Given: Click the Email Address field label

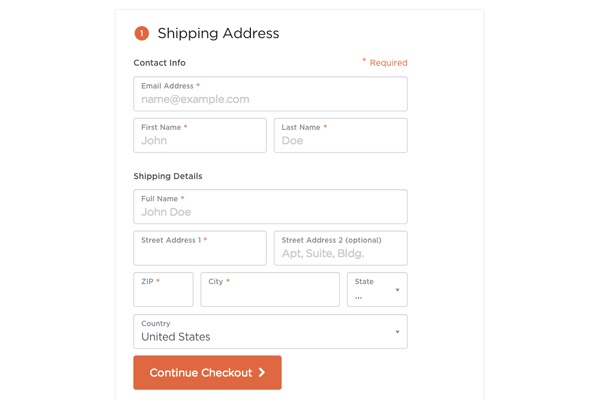Looking at the screenshot, I should 167,86.
